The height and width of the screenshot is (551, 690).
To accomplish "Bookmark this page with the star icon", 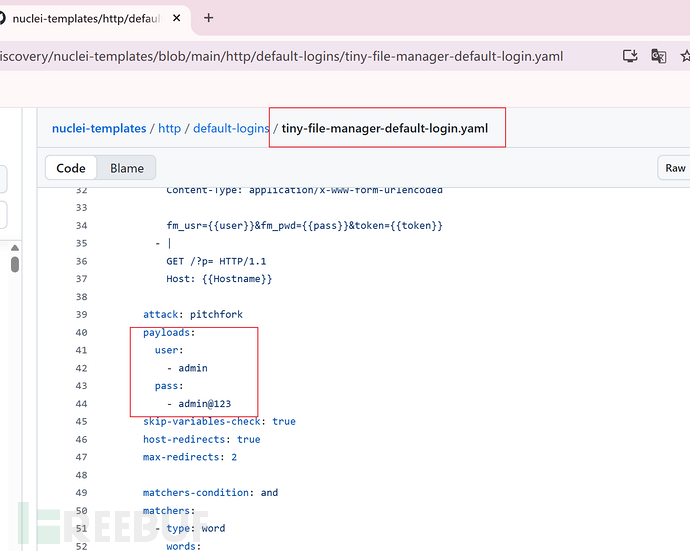I will (x=684, y=57).
